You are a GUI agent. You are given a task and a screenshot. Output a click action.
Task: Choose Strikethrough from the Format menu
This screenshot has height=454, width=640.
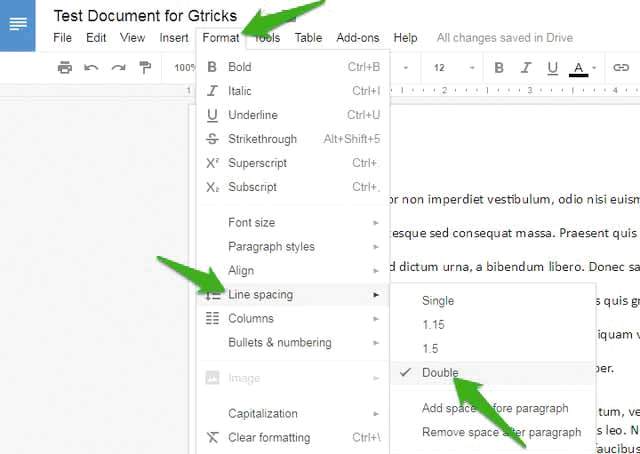click(x=262, y=140)
